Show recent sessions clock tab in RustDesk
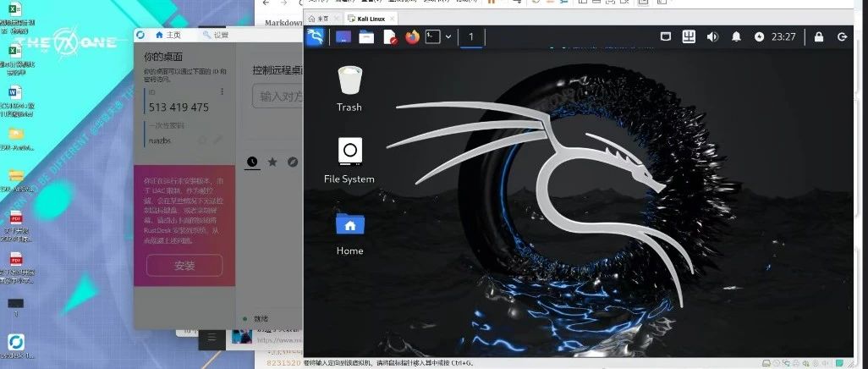 pyautogui.click(x=252, y=162)
